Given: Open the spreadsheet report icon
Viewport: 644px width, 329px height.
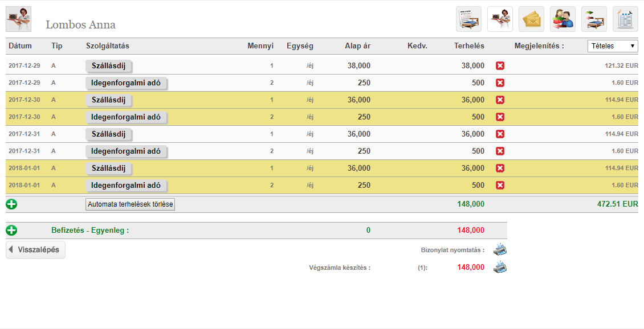Looking at the screenshot, I should click(625, 19).
